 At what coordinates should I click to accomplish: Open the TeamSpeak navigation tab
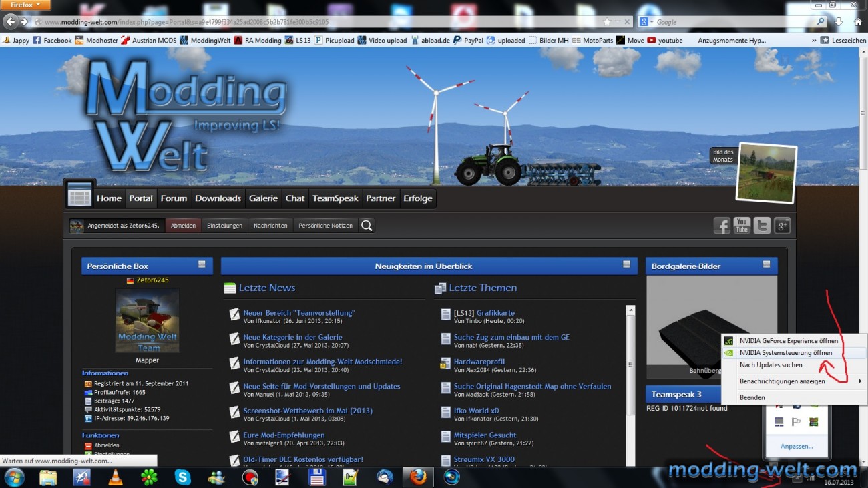pyautogui.click(x=335, y=198)
